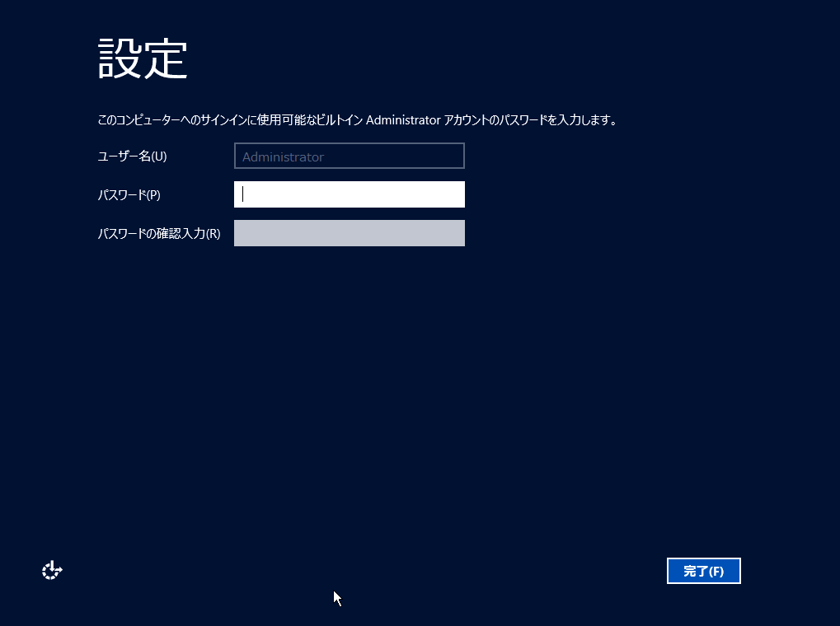Image resolution: width=840 pixels, height=626 pixels.
Task: Click the ユーザー名(U) label
Action: 133,156
